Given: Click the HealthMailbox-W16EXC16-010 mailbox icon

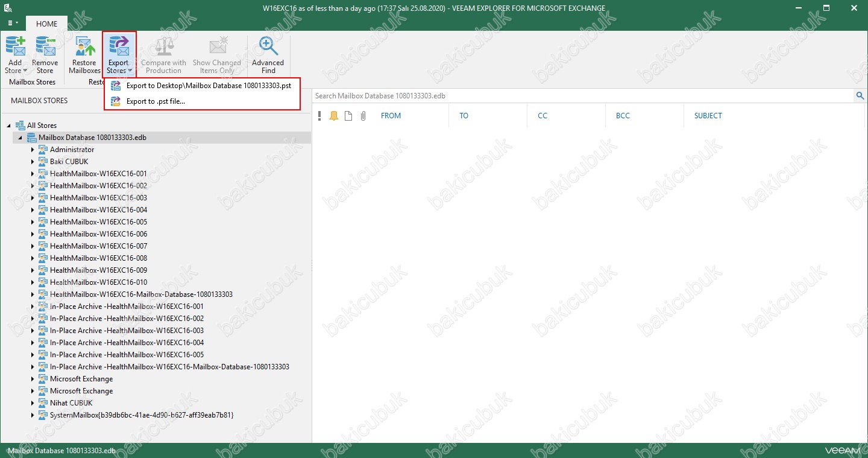Looking at the screenshot, I should click(43, 282).
